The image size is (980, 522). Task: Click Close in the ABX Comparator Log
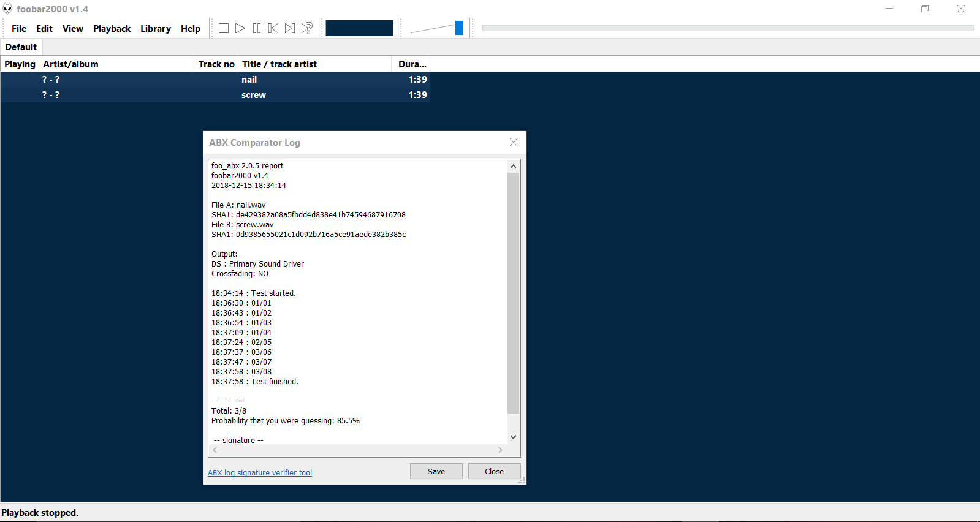tap(494, 471)
